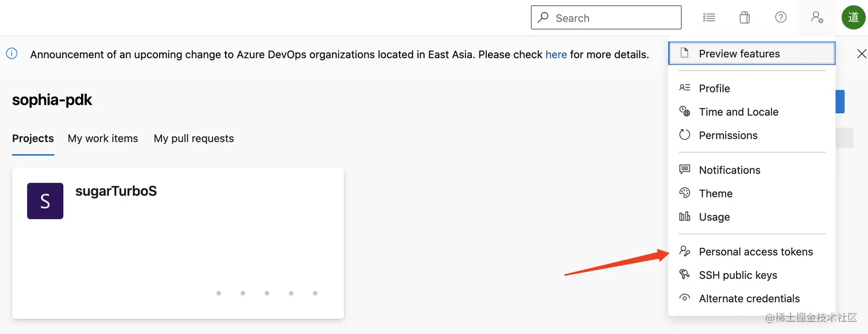
Task: Open Personal access tokens entry
Action: tap(752, 251)
